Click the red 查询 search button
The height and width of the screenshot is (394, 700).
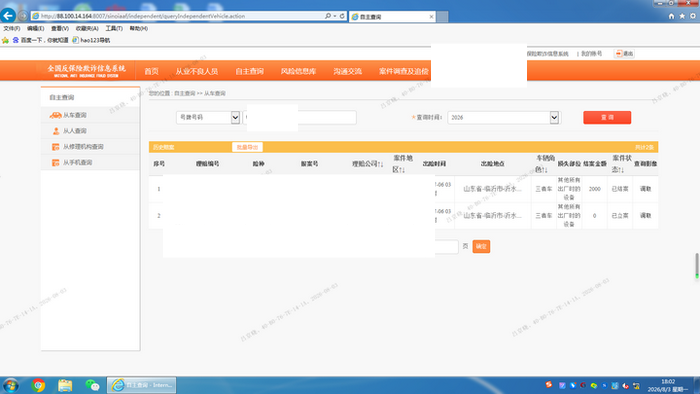pos(607,117)
